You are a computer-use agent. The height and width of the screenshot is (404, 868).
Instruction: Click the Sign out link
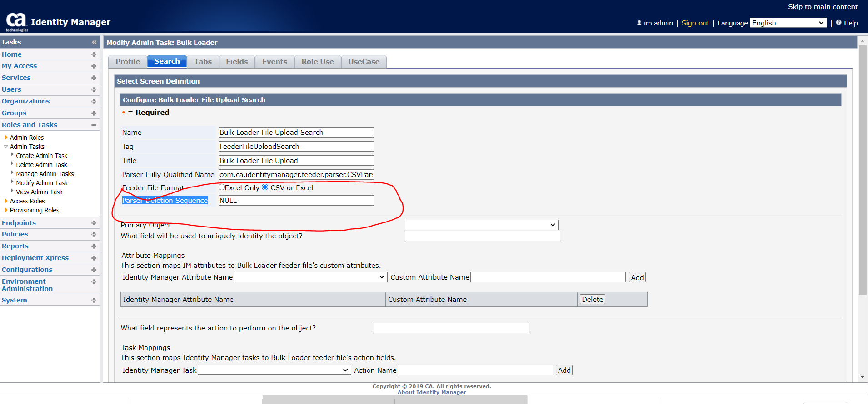tap(695, 23)
